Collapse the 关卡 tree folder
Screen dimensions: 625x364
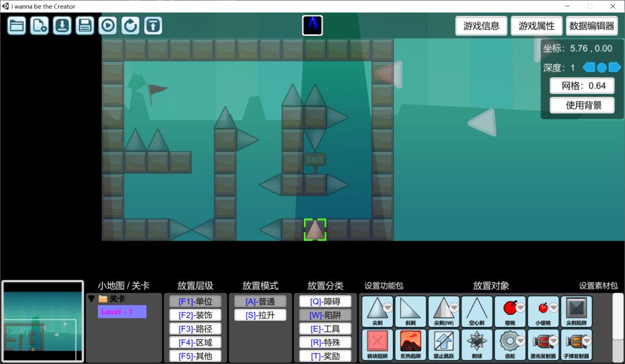click(x=91, y=299)
